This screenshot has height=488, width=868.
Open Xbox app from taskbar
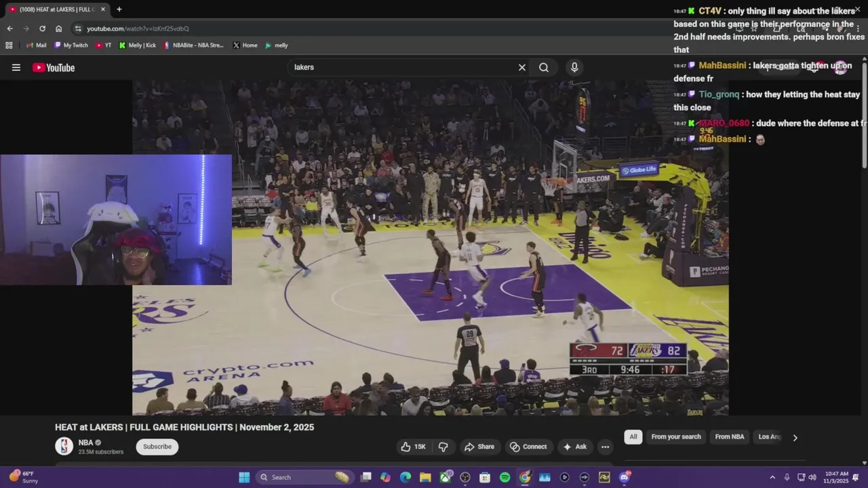446,477
